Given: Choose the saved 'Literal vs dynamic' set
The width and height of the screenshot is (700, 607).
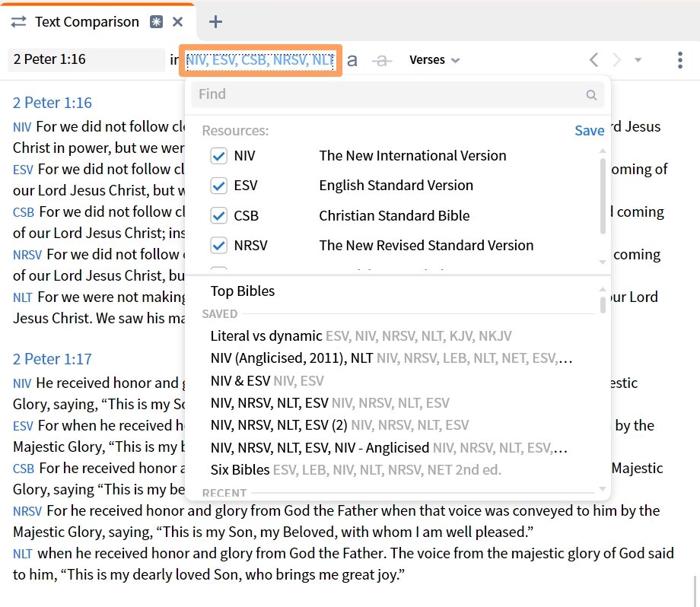Looking at the screenshot, I should coord(361,335).
